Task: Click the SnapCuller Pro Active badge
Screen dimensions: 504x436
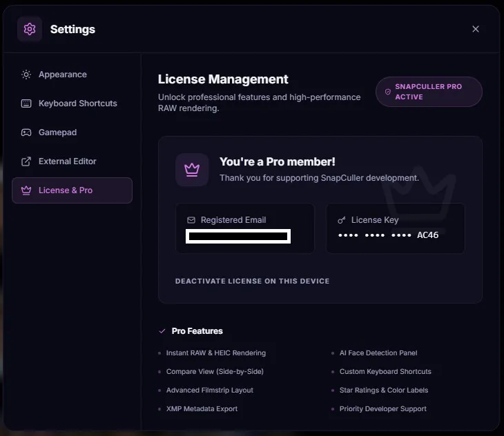Action: (429, 92)
